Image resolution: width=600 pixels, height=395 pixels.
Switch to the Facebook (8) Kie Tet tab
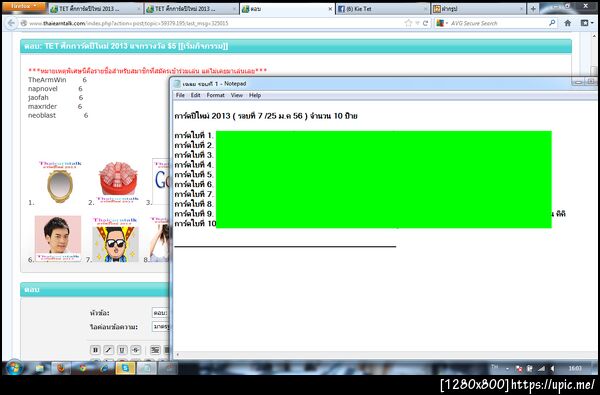pyautogui.click(x=382, y=8)
